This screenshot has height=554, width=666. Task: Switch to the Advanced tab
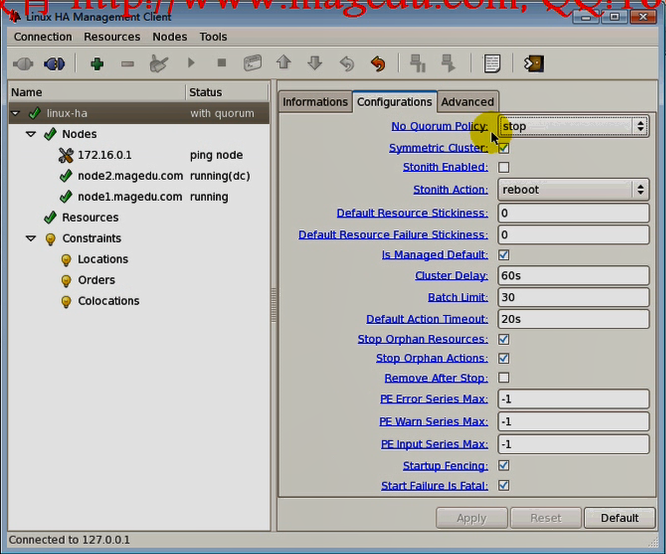(x=467, y=102)
